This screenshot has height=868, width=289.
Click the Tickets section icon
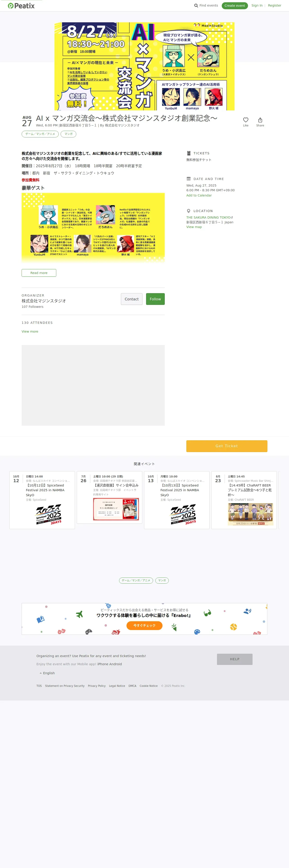189,153
